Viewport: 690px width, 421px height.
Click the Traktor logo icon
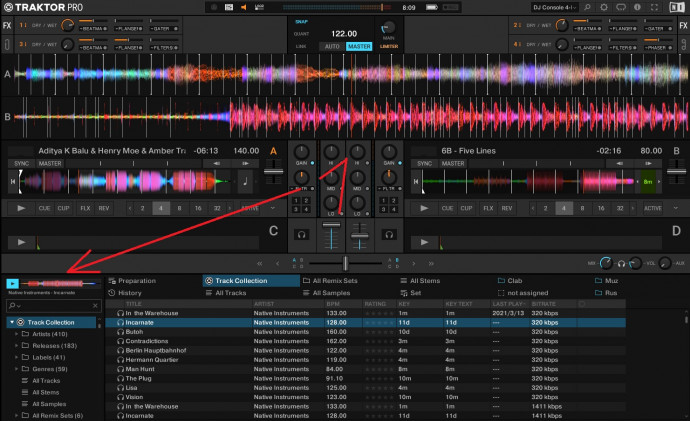[8, 7]
